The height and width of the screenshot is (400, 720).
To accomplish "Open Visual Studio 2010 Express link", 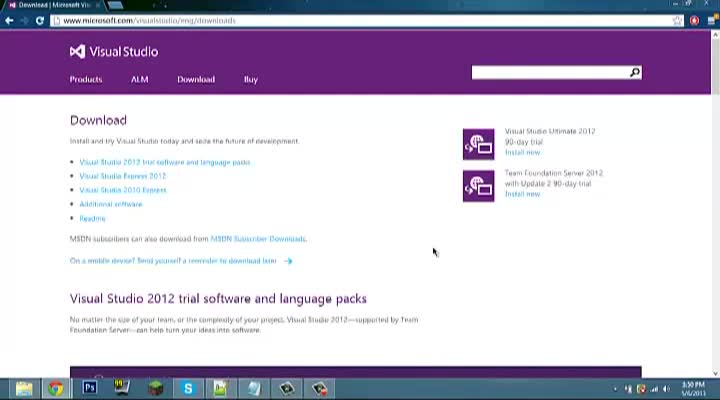I will coord(123,190).
